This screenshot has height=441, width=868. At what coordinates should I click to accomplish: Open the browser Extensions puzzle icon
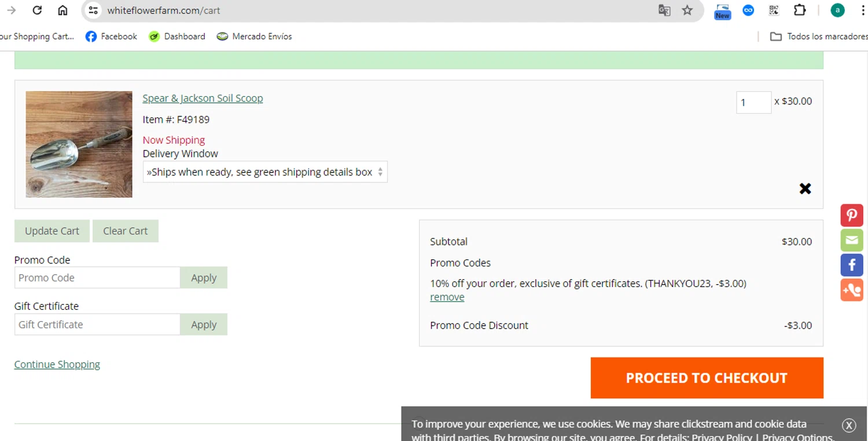(x=799, y=10)
